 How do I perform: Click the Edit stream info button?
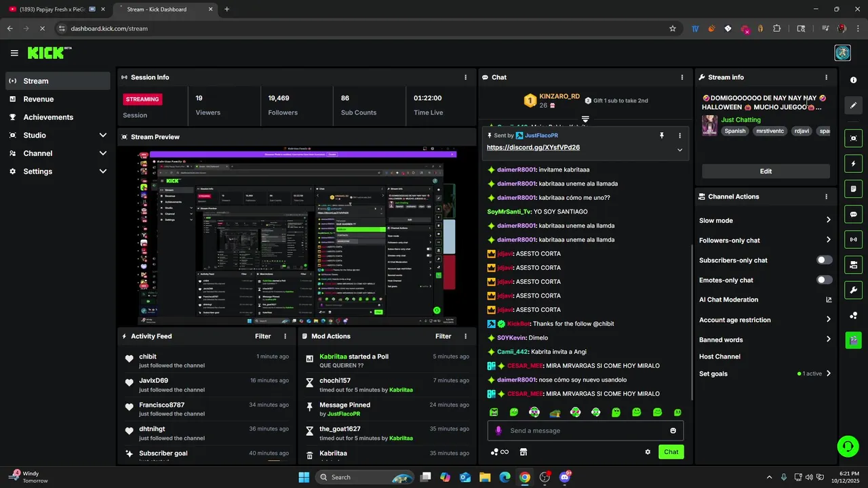point(766,171)
